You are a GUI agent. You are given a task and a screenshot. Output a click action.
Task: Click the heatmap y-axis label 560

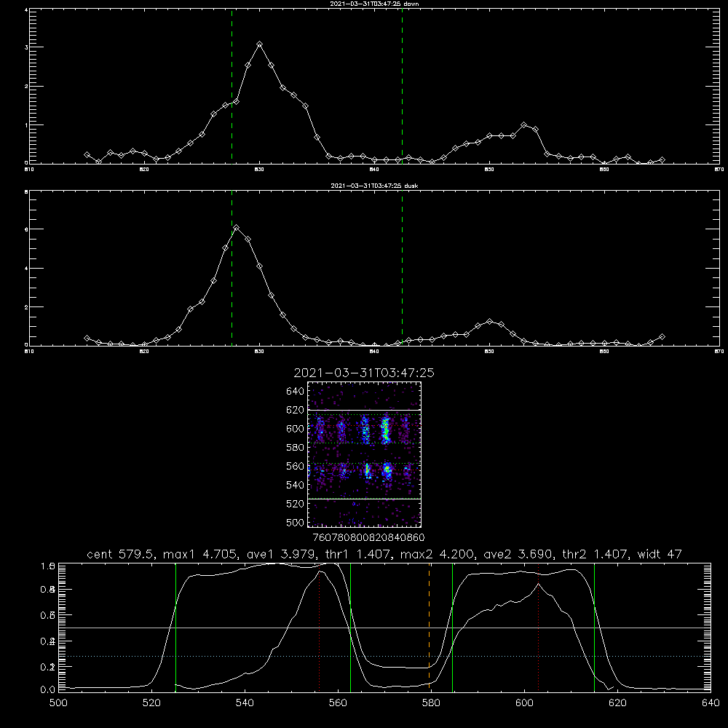296,466
